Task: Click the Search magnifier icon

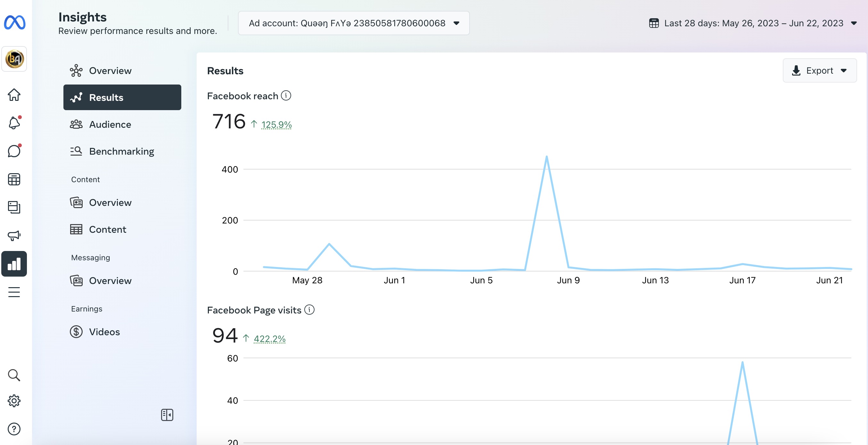Action: [x=14, y=375]
